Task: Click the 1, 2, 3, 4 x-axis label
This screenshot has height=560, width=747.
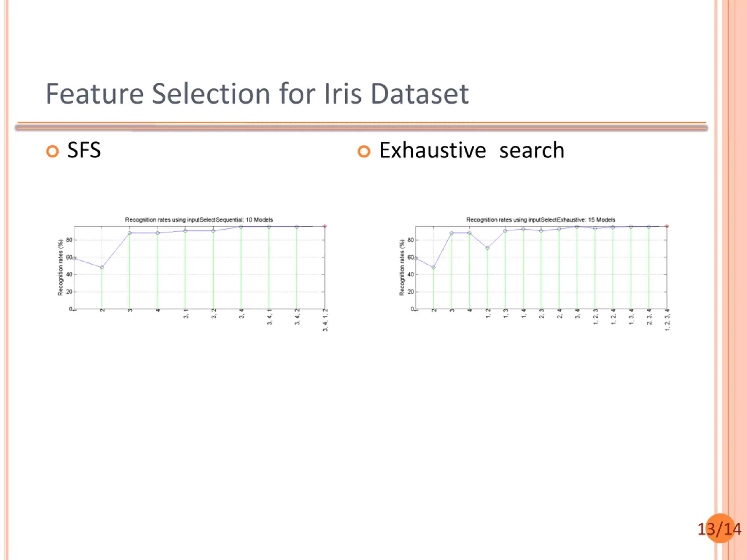Action: (x=667, y=320)
